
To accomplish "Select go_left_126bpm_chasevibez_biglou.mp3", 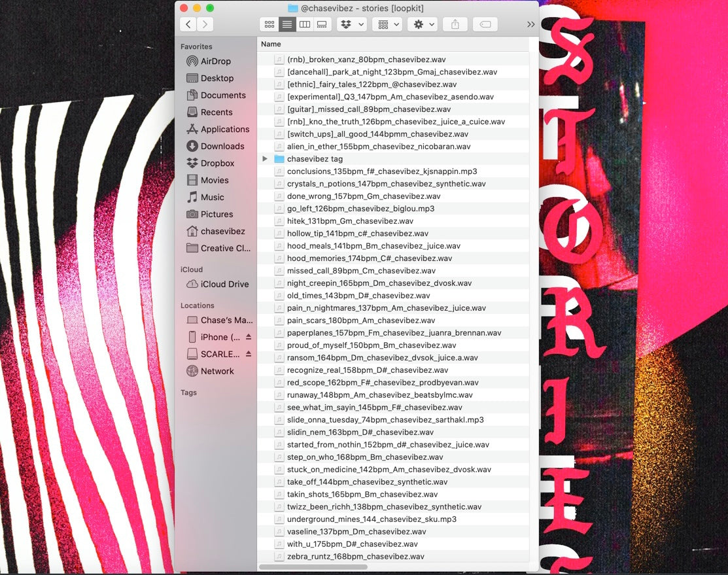I will point(393,209).
